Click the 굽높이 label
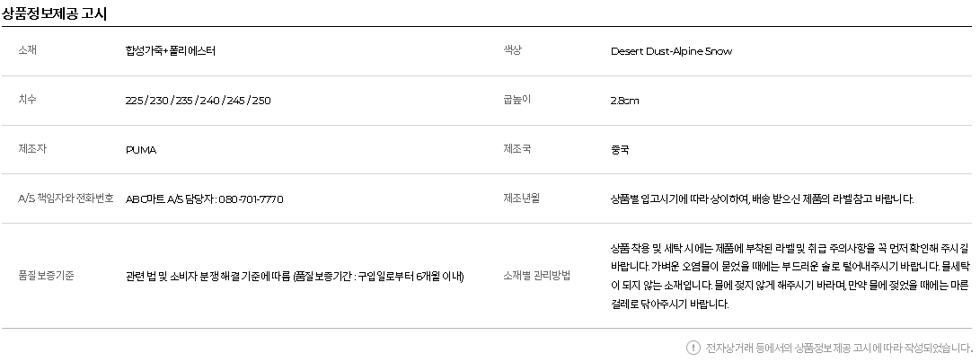 point(516,100)
